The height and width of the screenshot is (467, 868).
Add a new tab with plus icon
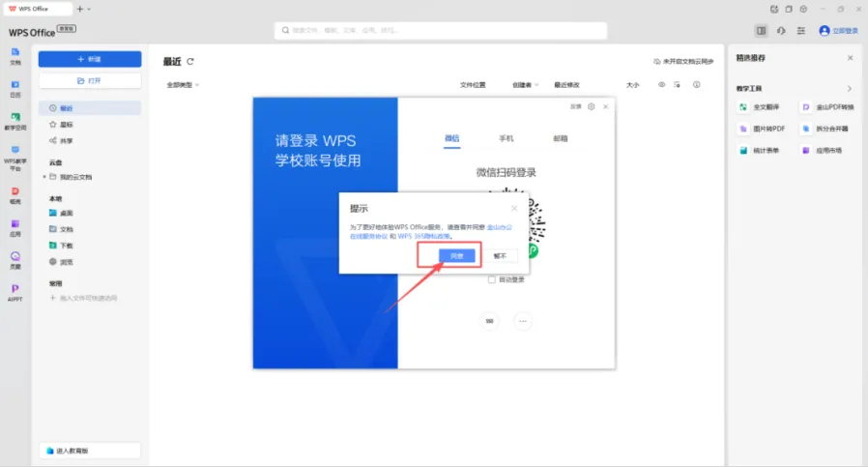(80, 9)
